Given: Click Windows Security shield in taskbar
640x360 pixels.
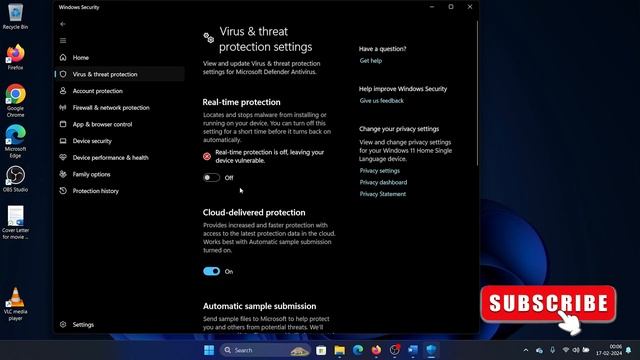Looking at the screenshot, I should pos(431,350).
